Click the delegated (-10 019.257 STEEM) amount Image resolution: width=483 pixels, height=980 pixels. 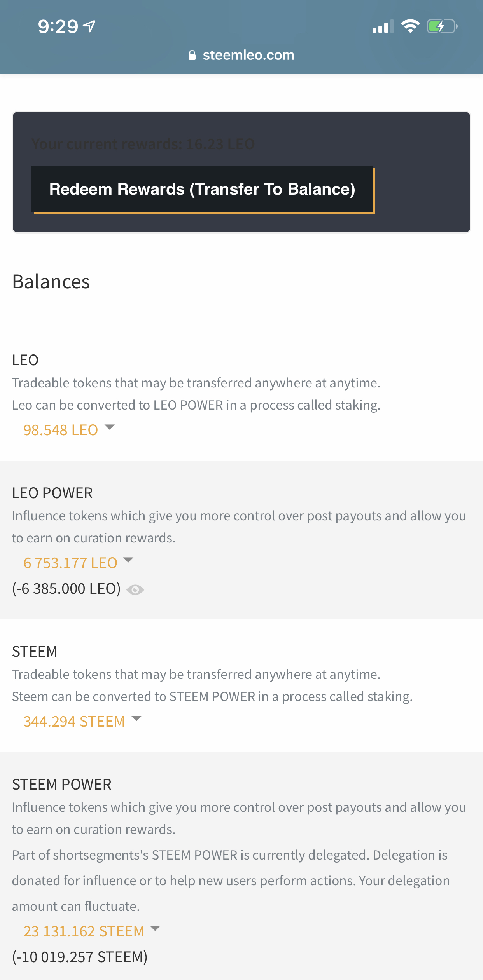tap(80, 957)
